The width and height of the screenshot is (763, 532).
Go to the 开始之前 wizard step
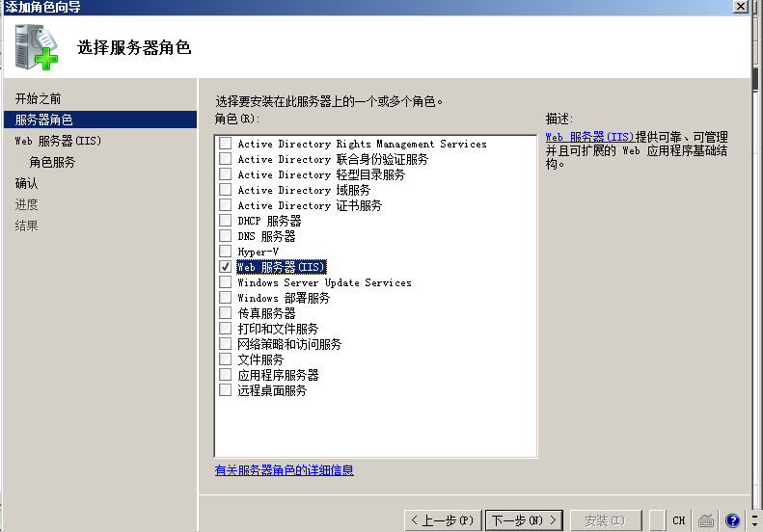tap(38, 98)
